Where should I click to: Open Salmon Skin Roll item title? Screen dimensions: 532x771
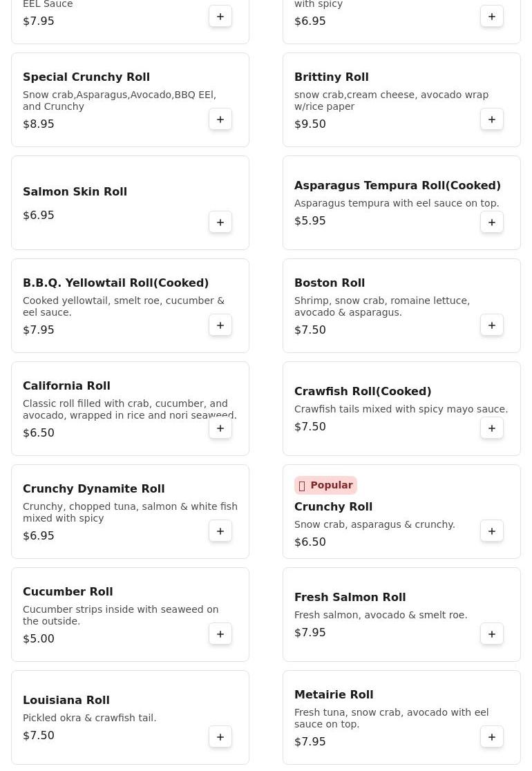click(75, 191)
